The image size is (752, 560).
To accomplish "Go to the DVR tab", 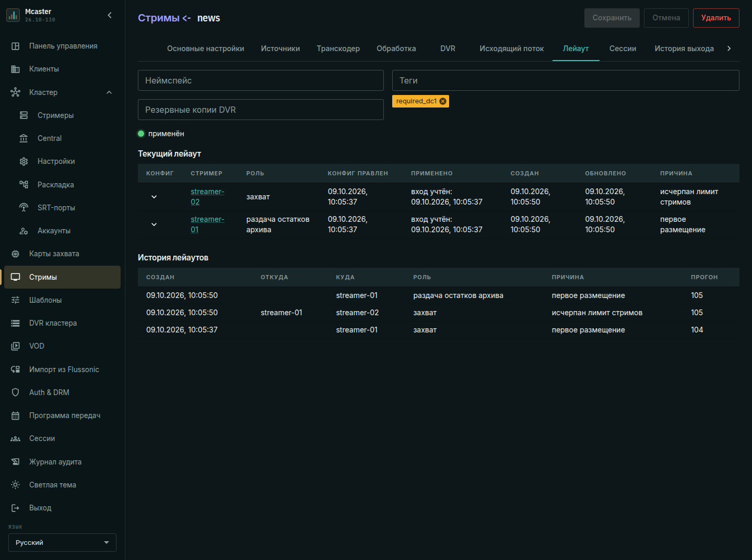I will (448, 49).
